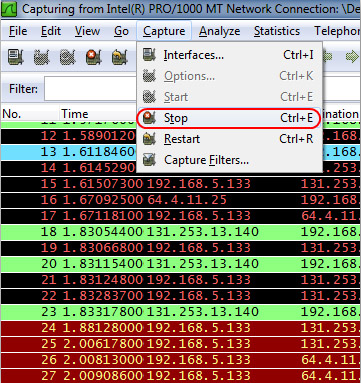361x383 pixels.
Task: Sort by the Time column header
Action: 98,114
